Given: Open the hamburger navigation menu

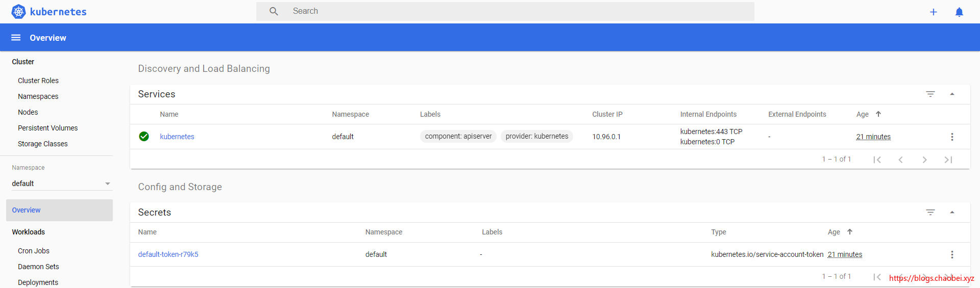Looking at the screenshot, I should pos(16,38).
